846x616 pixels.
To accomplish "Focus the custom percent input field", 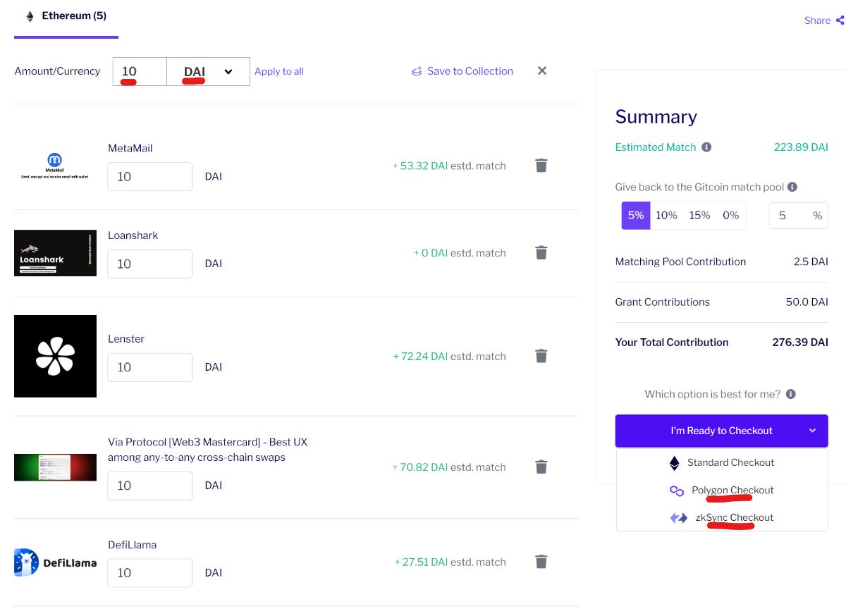I will pos(798,216).
